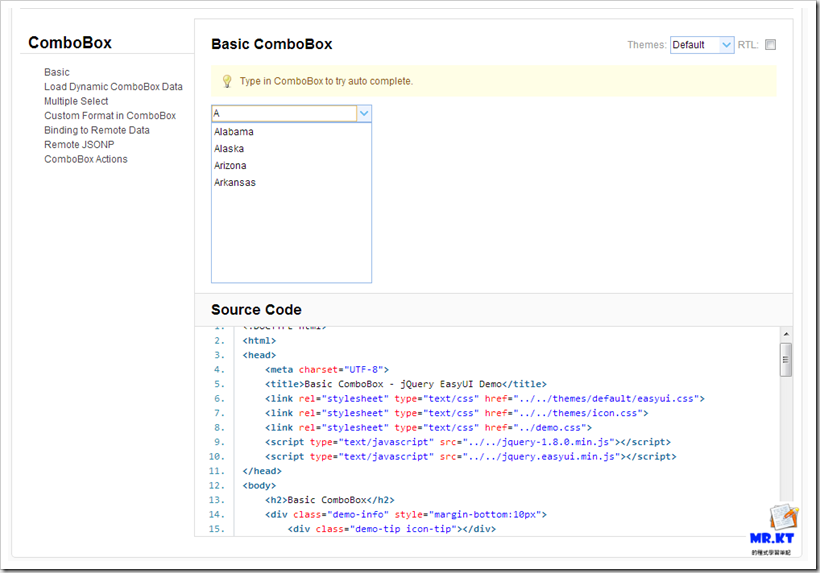
Task: Enable the RTL checkbox
Action: 770,45
